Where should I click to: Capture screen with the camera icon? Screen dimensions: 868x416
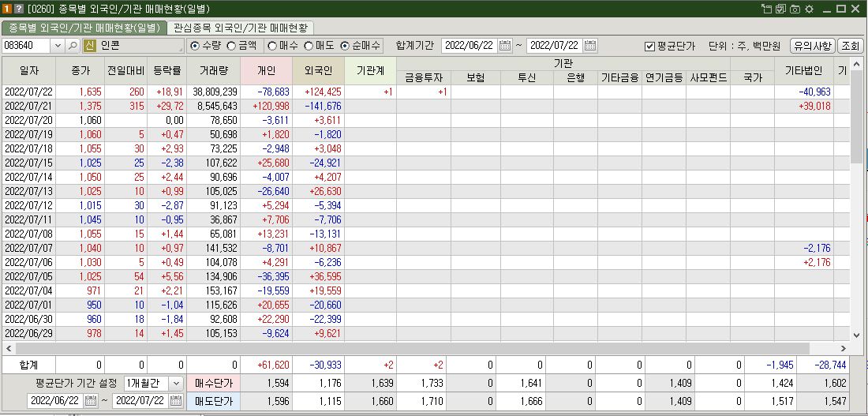click(x=795, y=9)
